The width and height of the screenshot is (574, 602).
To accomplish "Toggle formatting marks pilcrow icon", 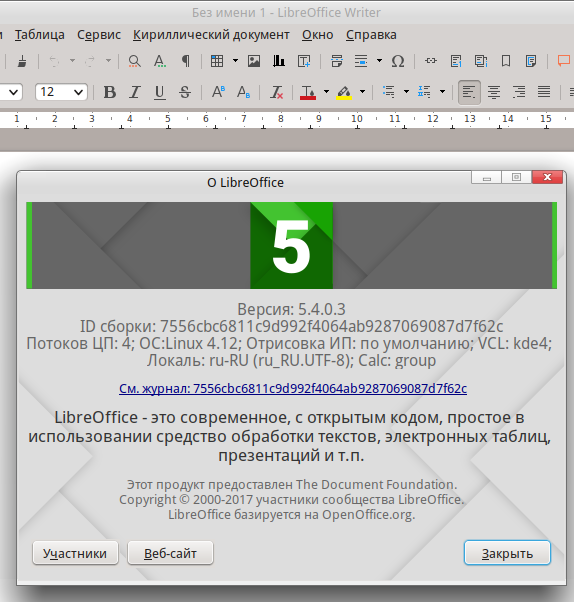I will [x=185, y=61].
